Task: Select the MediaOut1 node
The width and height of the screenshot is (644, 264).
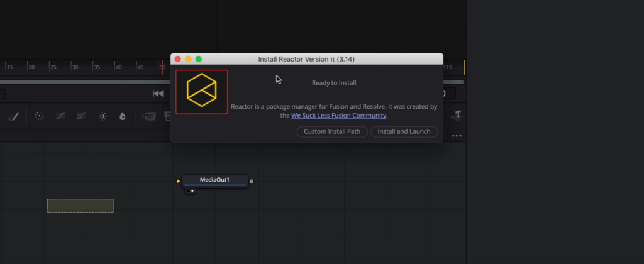Action: click(215, 180)
